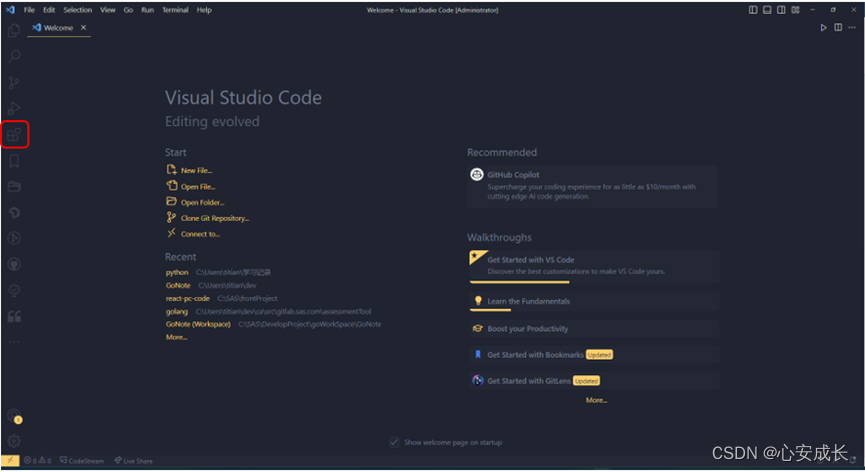Open recent GoNote folder in dev path
Image resolution: width=865 pixels, height=472 pixels.
(x=178, y=285)
